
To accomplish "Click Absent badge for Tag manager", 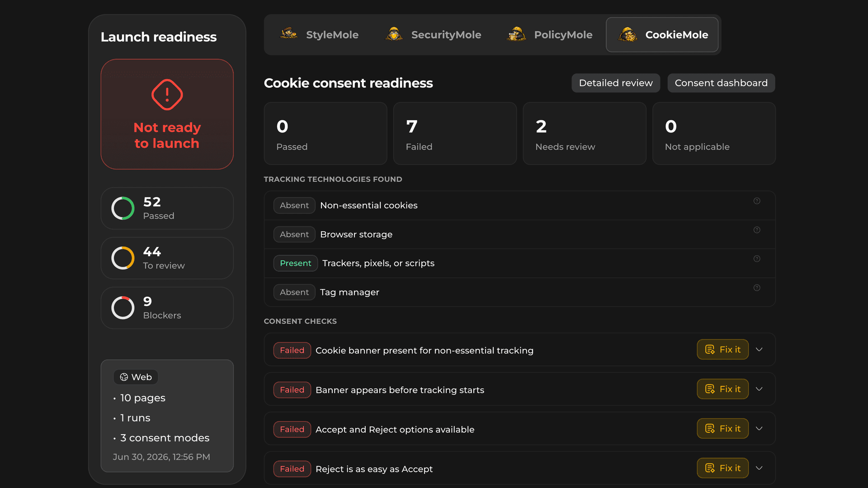I will coord(294,292).
